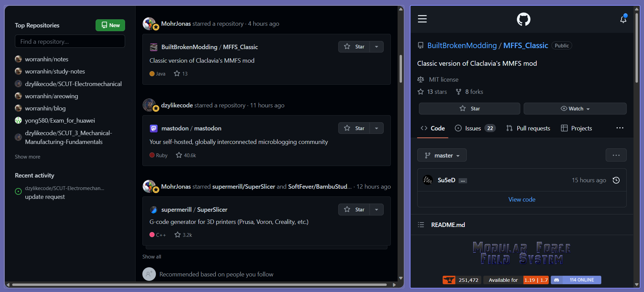Click View code link

pos(522,200)
